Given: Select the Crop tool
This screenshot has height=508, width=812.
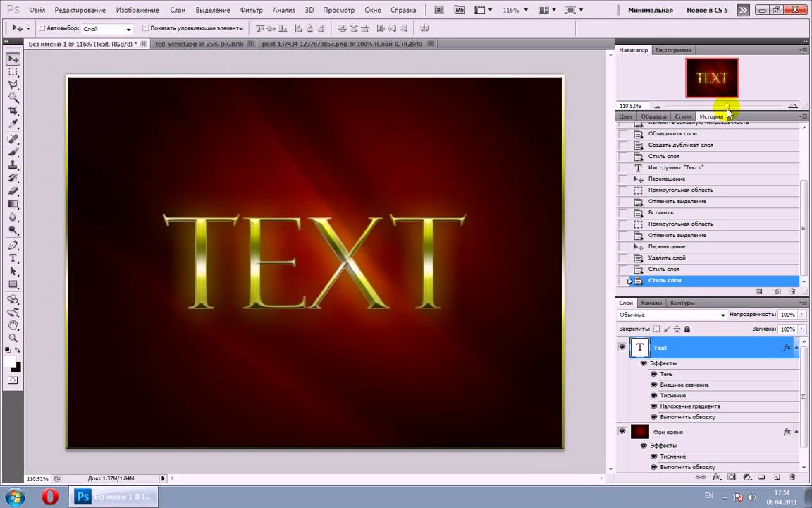Looking at the screenshot, I should click(13, 111).
